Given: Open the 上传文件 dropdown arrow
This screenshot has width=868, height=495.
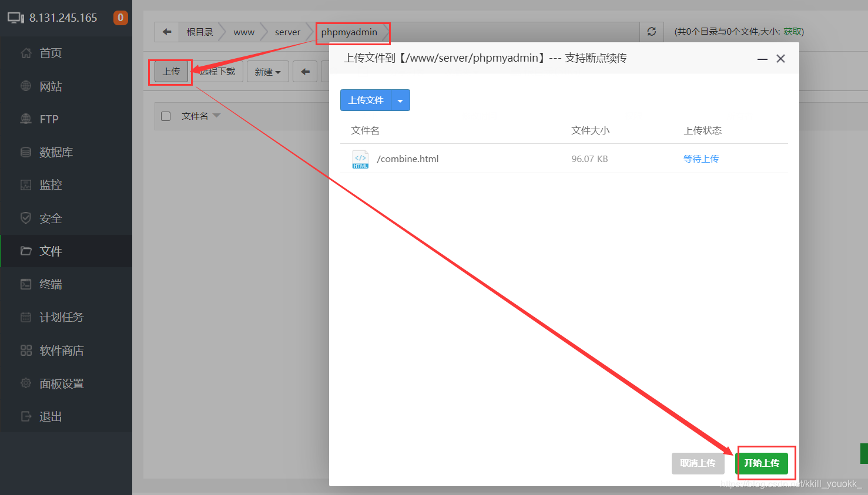Looking at the screenshot, I should pos(400,100).
